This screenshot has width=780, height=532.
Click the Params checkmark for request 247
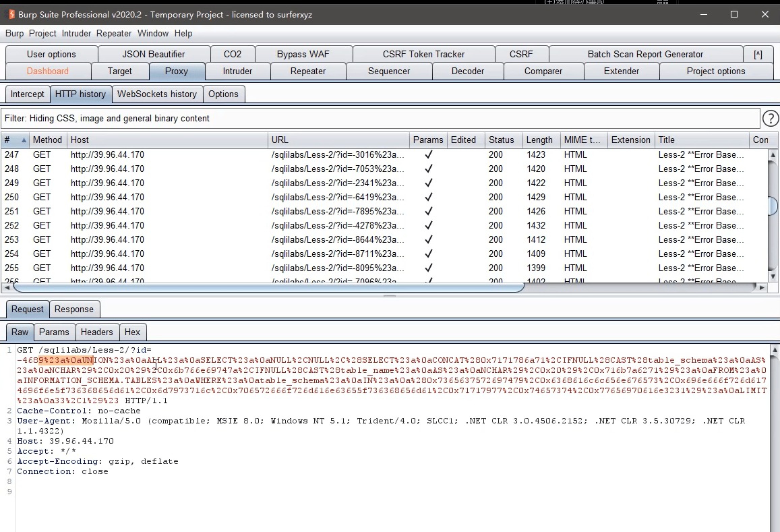[x=428, y=155]
